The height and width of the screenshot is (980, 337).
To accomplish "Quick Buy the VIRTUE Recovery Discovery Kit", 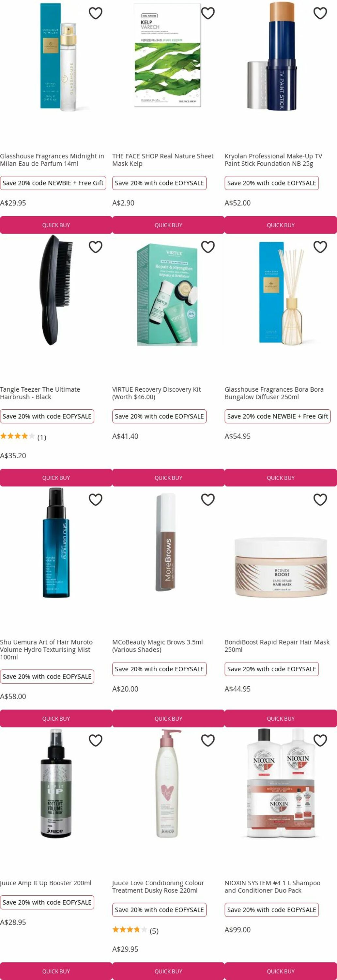I will [168, 478].
